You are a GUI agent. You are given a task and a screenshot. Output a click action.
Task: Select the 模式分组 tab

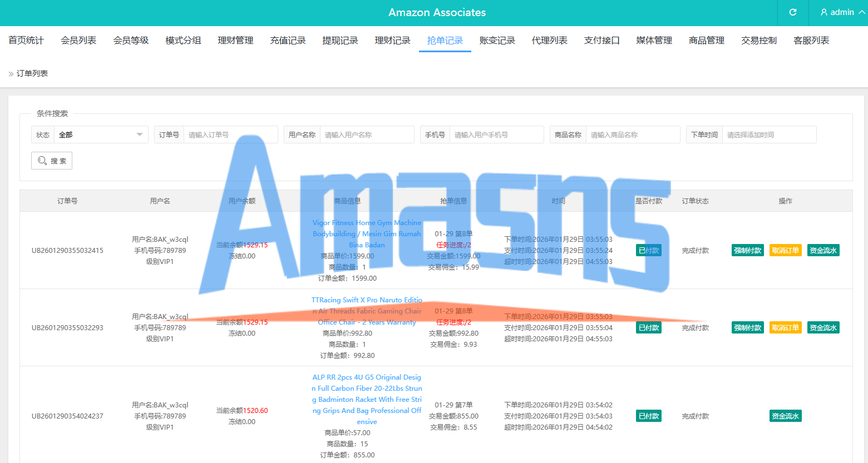click(183, 40)
